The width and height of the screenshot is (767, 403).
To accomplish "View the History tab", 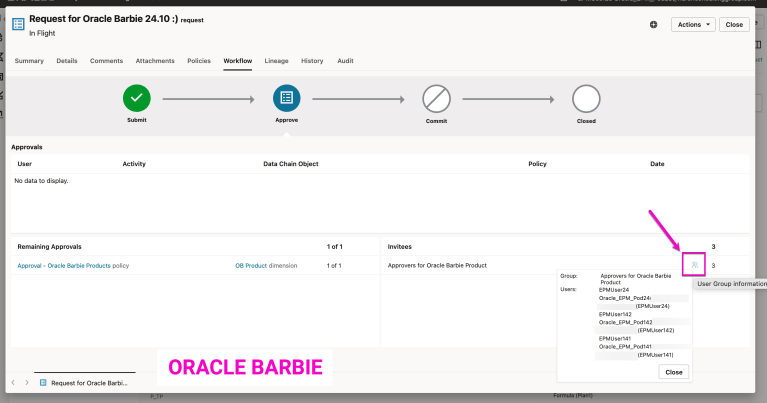I will pyautogui.click(x=312, y=61).
